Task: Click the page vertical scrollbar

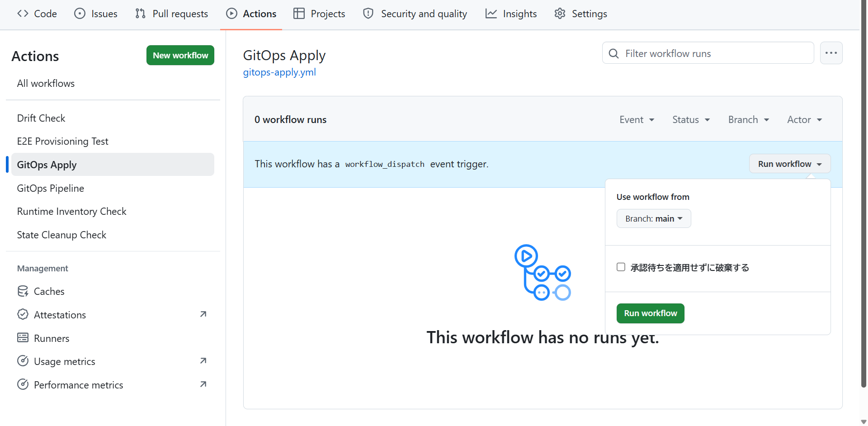Action: tap(863, 194)
